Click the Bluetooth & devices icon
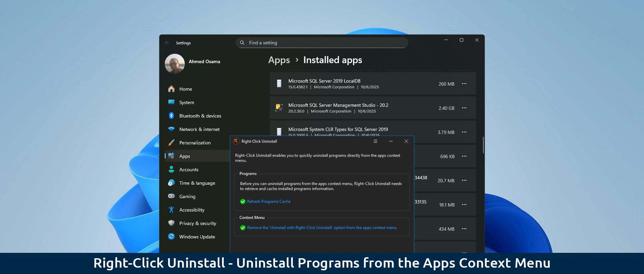The width and height of the screenshot is (644, 274). [171, 116]
